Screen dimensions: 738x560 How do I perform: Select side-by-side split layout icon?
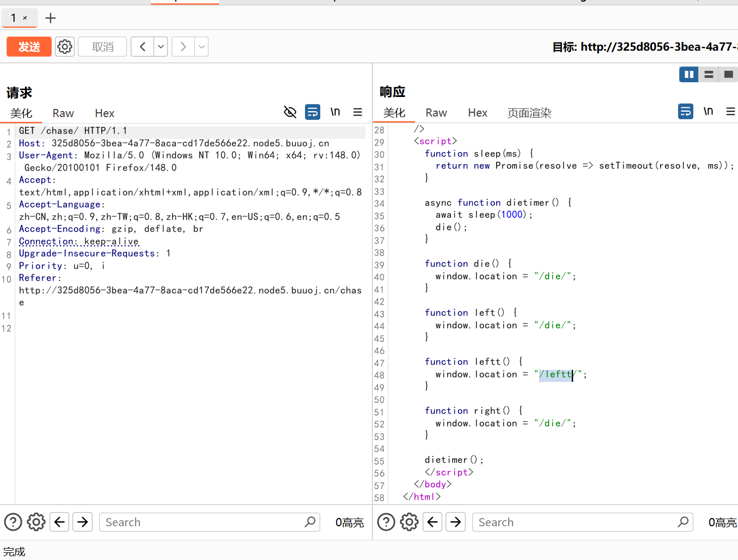(688, 75)
